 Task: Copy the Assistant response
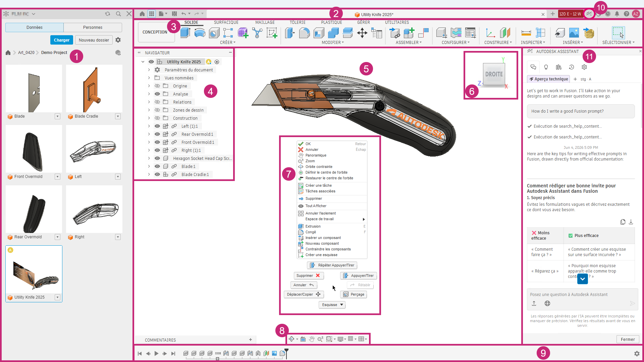(x=623, y=222)
